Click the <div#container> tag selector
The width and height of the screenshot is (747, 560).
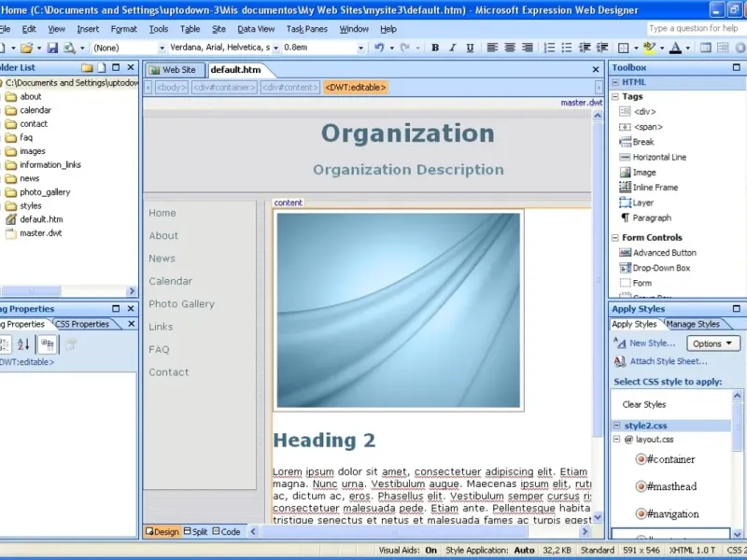[224, 88]
